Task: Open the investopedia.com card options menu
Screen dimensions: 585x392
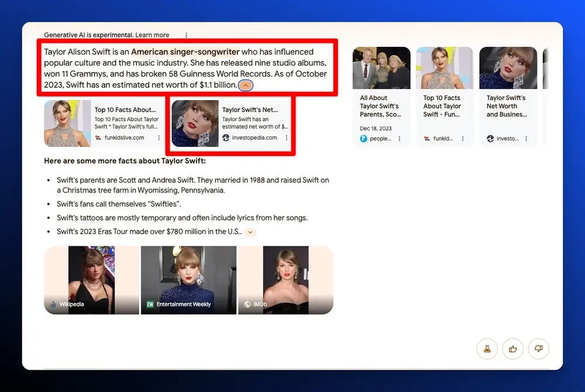Action: click(x=286, y=137)
